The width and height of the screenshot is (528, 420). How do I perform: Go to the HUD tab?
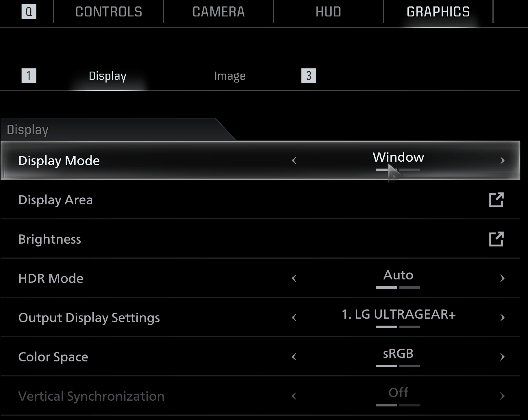pyautogui.click(x=328, y=12)
